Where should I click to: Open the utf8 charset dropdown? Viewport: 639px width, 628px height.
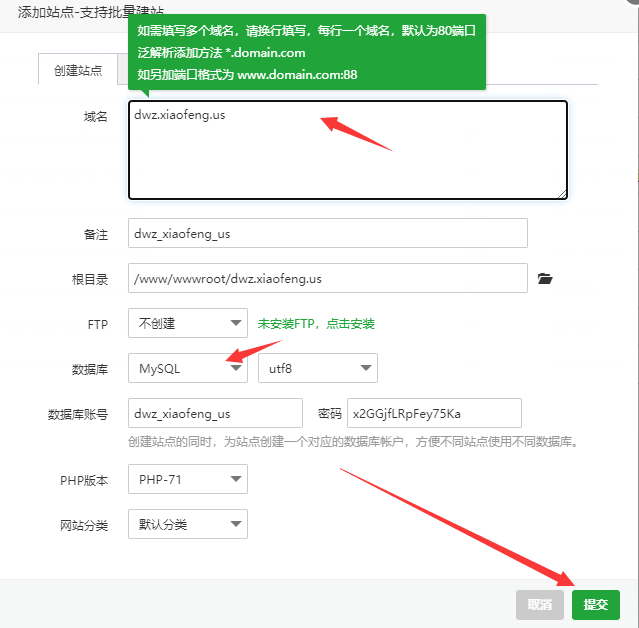318,368
